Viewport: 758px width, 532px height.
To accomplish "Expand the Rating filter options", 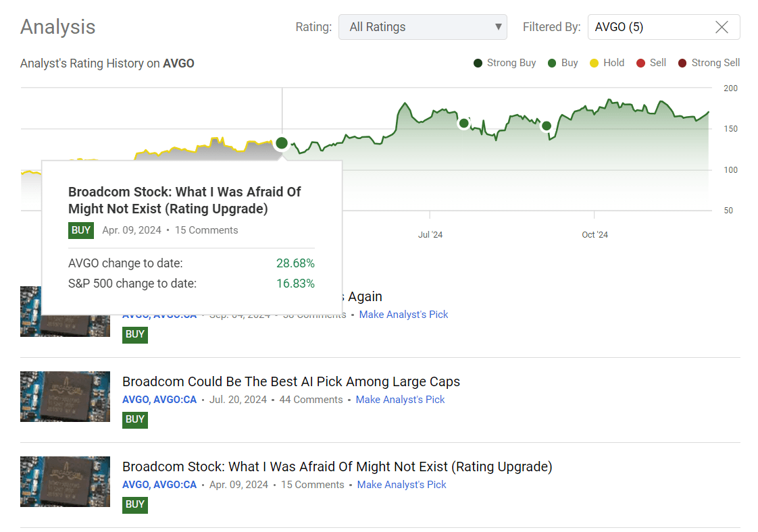I will (423, 27).
